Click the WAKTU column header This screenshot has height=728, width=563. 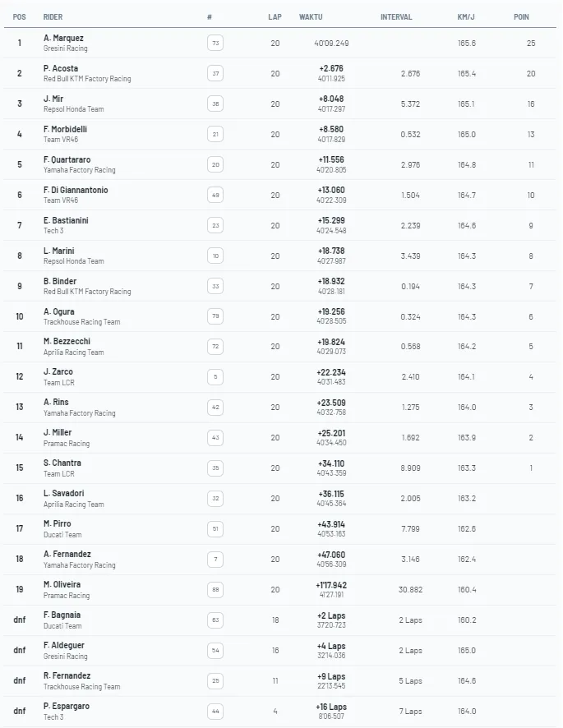coord(311,16)
